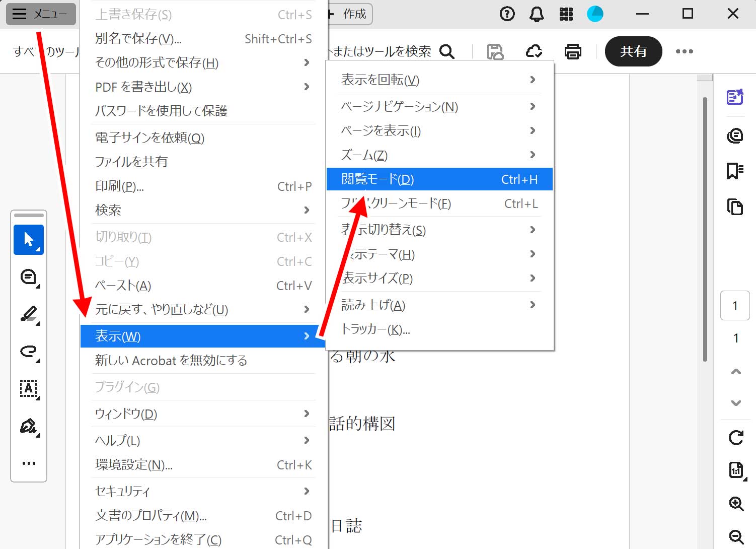Expand 読み上げ(A) submenu
Image resolution: width=756 pixels, height=549 pixels.
pyautogui.click(x=439, y=305)
